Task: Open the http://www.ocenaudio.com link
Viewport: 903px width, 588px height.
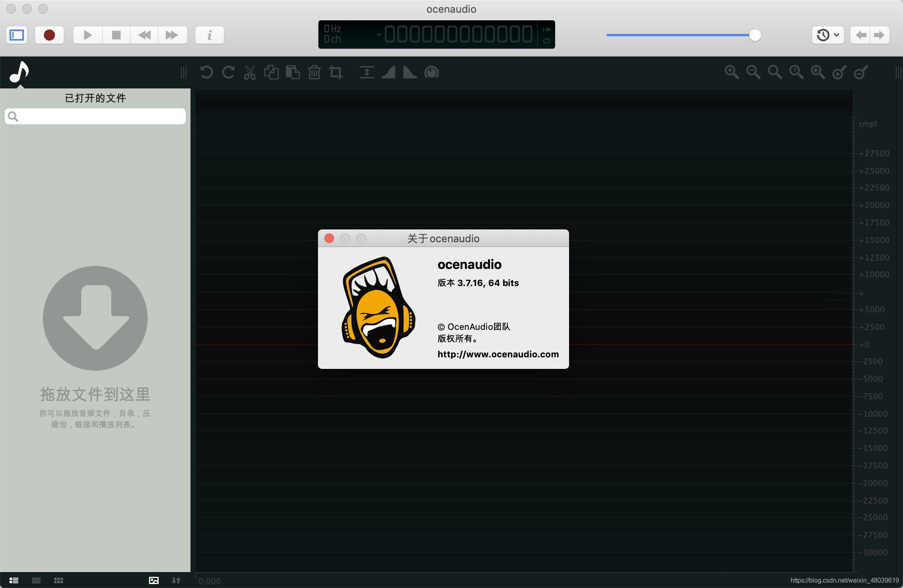Action: (x=498, y=354)
